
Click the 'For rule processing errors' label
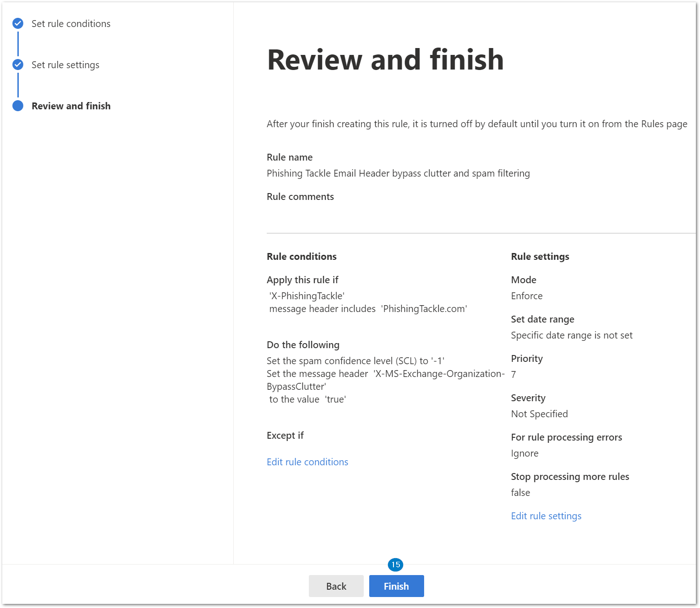pyautogui.click(x=566, y=437)
